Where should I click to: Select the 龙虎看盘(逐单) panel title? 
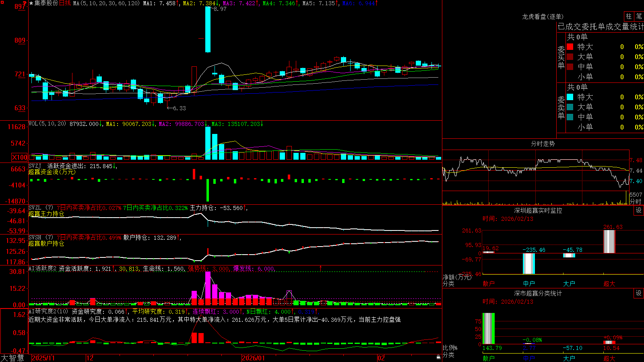543,16
